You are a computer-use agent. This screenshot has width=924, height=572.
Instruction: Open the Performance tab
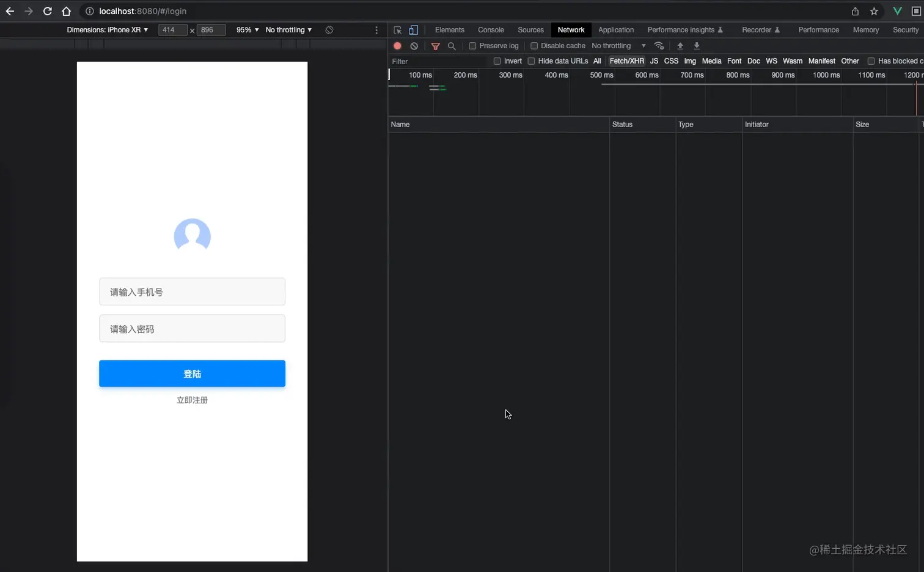click(x=818, y=30)
